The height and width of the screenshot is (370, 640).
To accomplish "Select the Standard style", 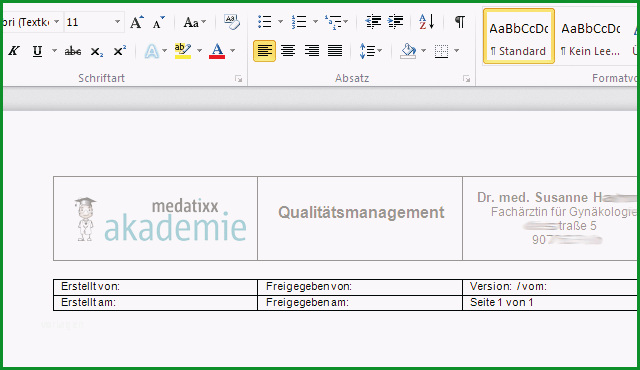I will coord(518,37).
